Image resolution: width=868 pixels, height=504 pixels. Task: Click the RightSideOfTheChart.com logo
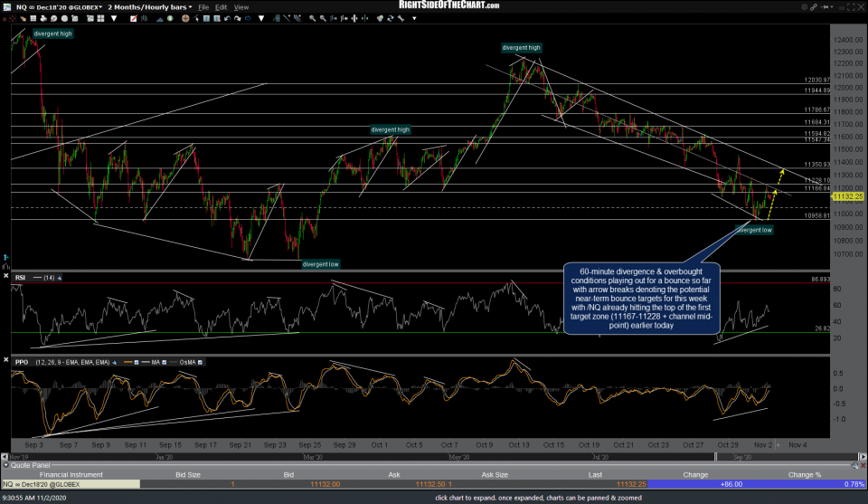click(x=449, y=5)
